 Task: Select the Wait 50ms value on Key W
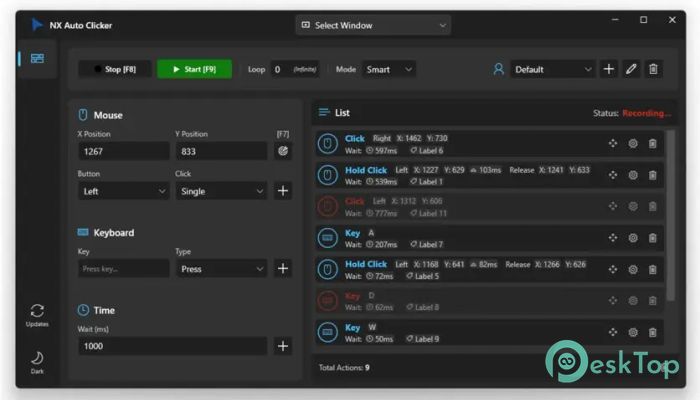(380, 339)
